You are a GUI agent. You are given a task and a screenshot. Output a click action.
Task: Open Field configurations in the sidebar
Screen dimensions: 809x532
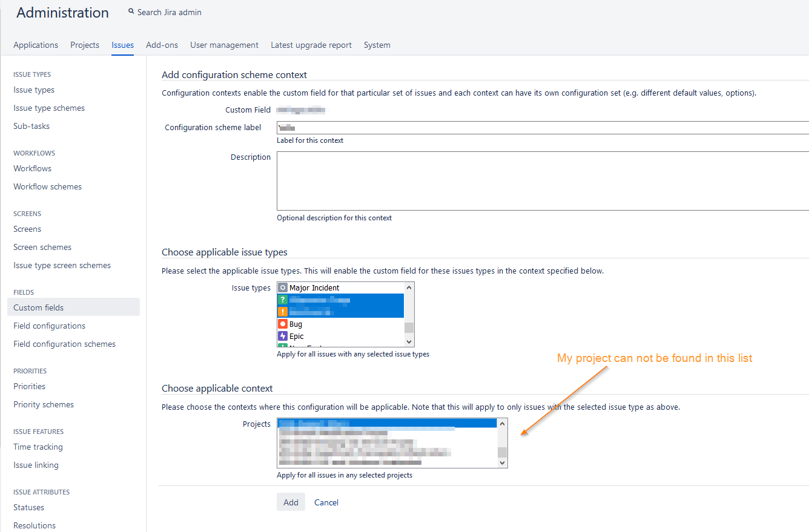(50, 326)
